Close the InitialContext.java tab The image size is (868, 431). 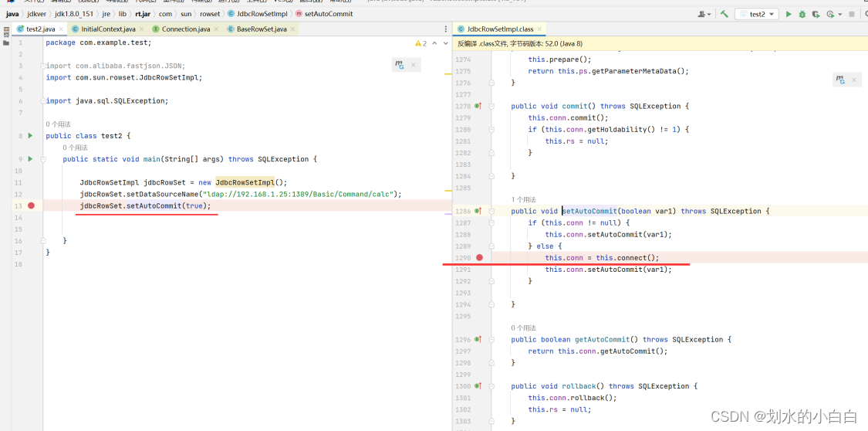click(142, 29)
